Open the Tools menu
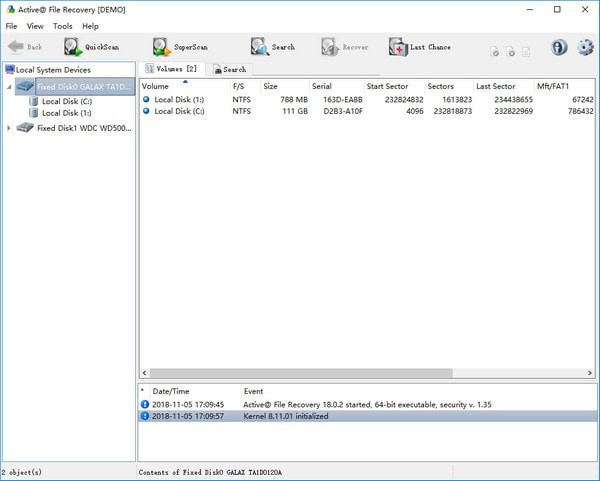The width and height of the screenshot is (600, 481). coord(63,26)
